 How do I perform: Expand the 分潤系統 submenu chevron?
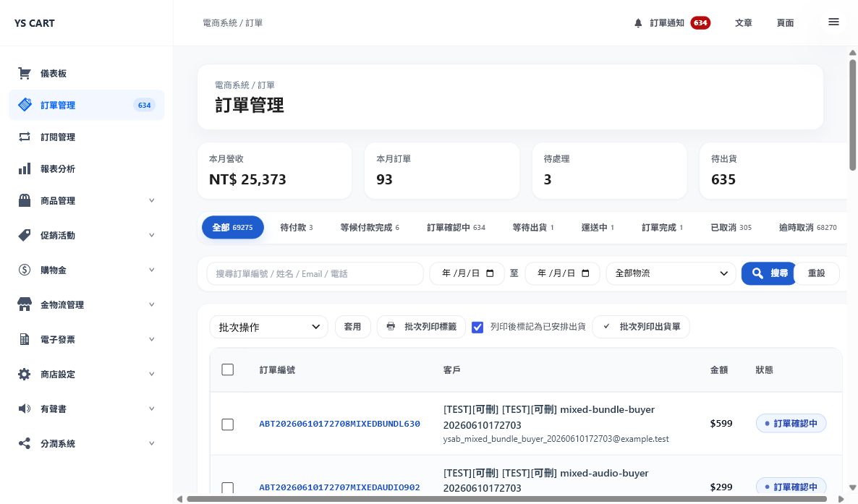pos(152,443)
